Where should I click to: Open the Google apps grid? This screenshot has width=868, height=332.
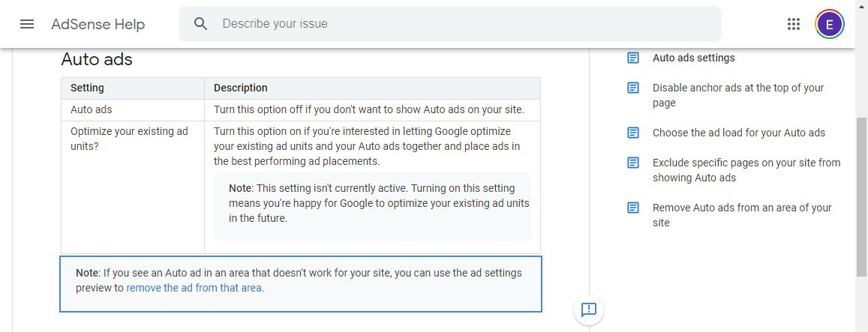(794, 24)
